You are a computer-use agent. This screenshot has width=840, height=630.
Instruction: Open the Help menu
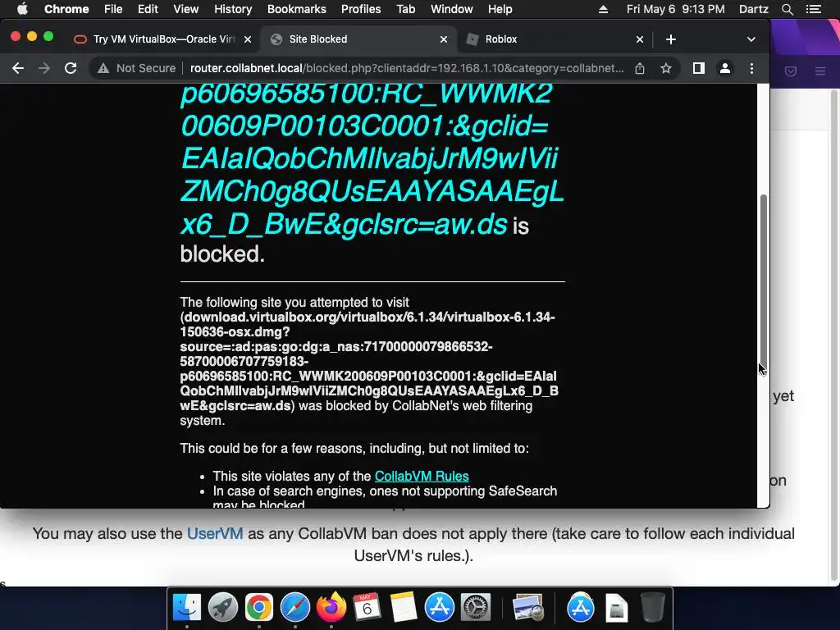click(x=500, y=9)
